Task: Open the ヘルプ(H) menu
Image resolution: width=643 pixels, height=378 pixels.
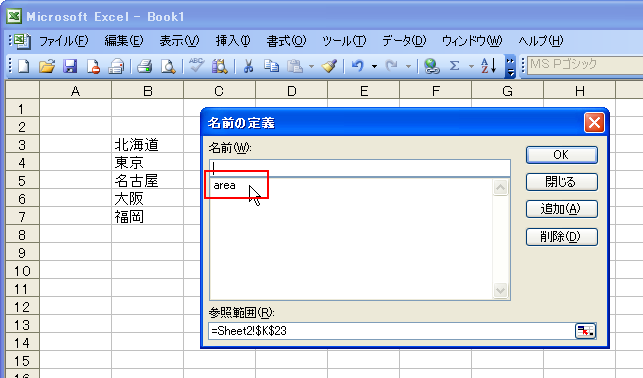Action: click(540, 41)
